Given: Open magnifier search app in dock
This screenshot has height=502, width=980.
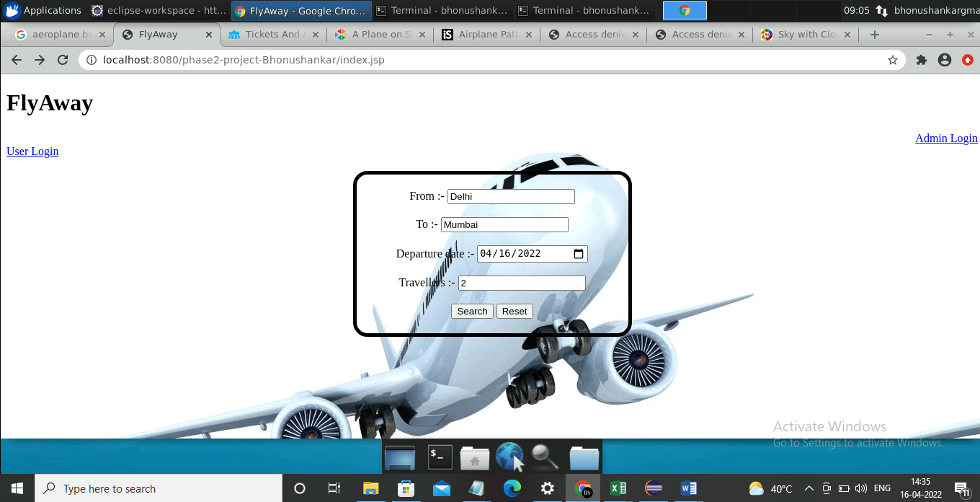Looking at the screenshot, I should pyautogui.click(x=545, y=457).
